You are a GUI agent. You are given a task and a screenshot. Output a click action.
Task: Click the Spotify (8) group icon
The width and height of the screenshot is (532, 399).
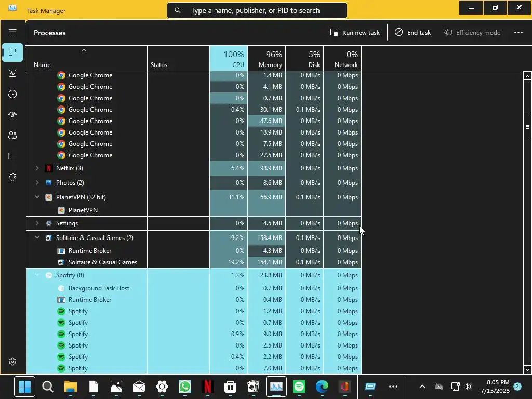coord(49,275)
